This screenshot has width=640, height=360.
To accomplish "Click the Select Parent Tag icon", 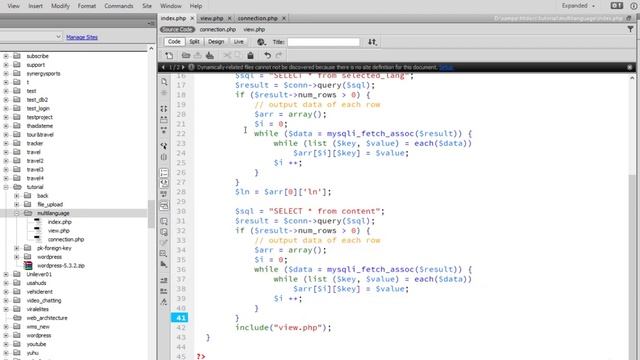I will 164,146.
